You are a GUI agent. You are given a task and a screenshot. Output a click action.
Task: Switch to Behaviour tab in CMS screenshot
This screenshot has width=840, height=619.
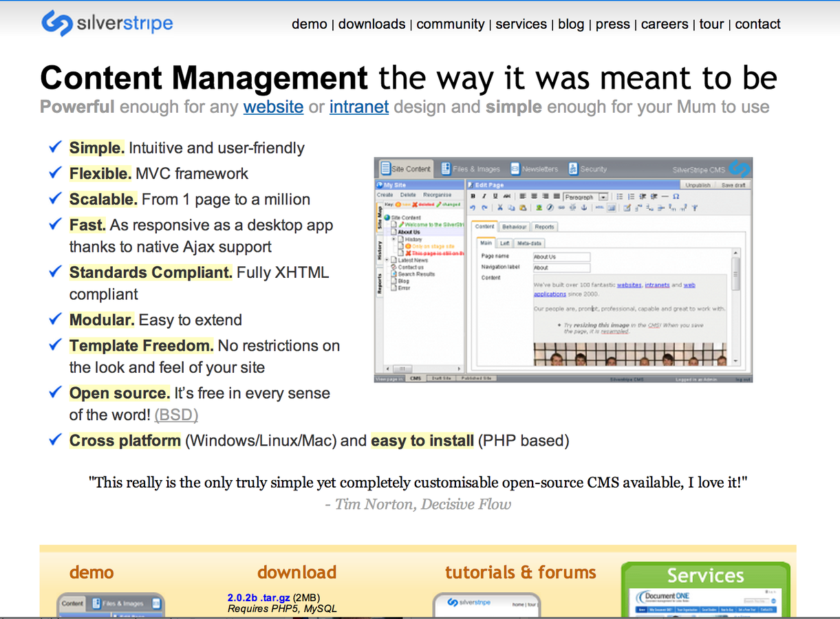coord(514,226)
